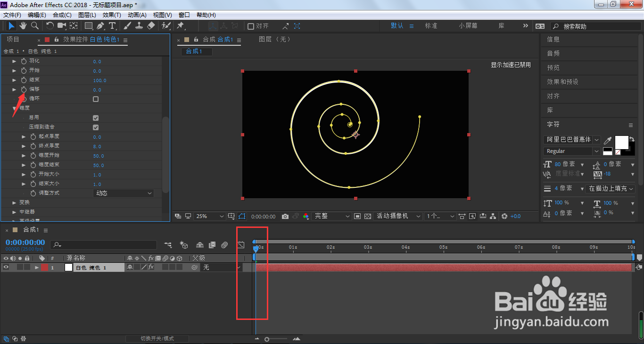The image size is (644, 344).
Task: Click the white text fill color swatch
Action: click(x=621, y=142)
